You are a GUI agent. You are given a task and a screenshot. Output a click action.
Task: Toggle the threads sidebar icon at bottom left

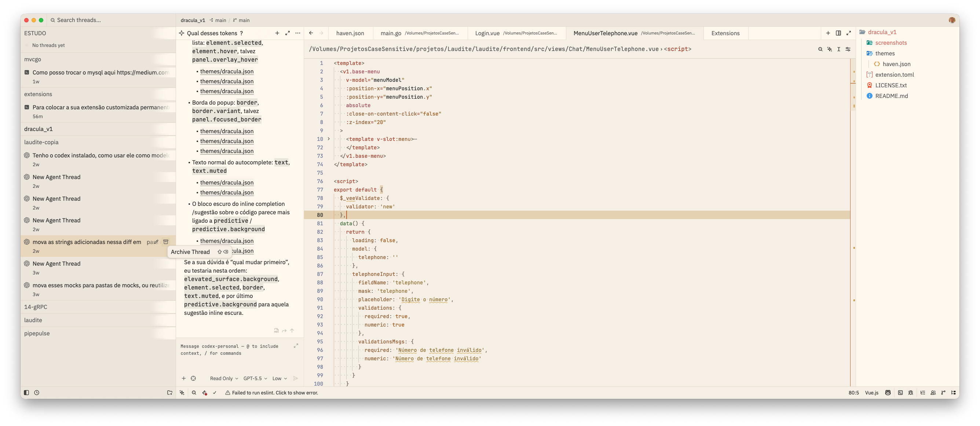[26, 393]
